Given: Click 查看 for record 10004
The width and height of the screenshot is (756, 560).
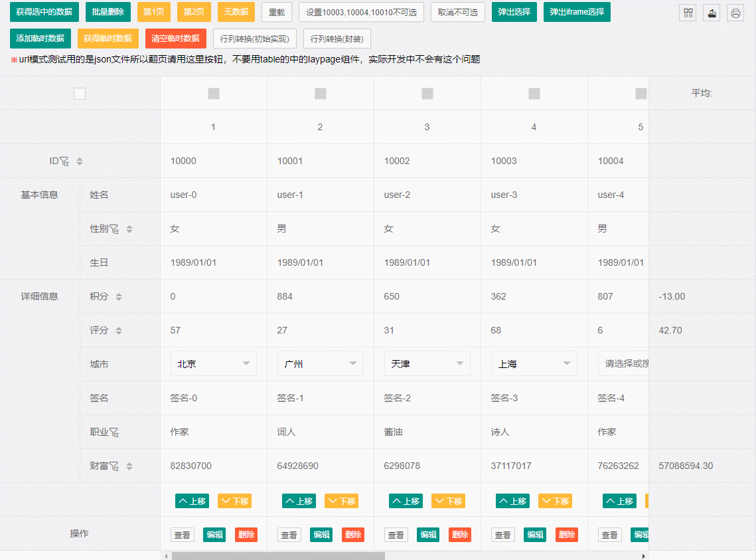Looking at the screenshot, I should 610,535.
